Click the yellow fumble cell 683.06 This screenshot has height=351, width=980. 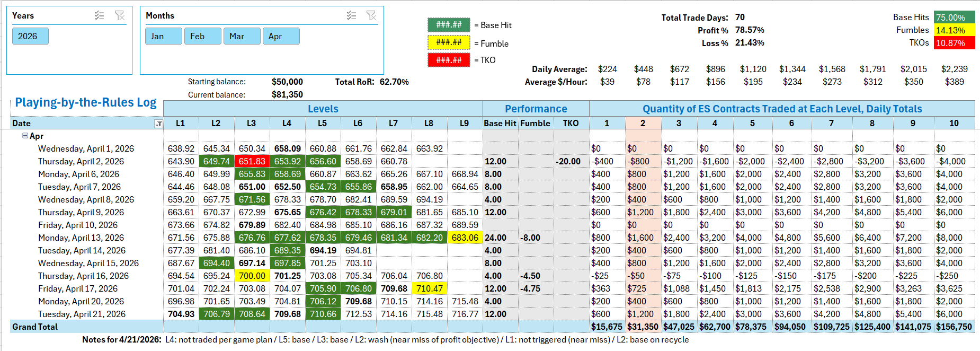465,238
